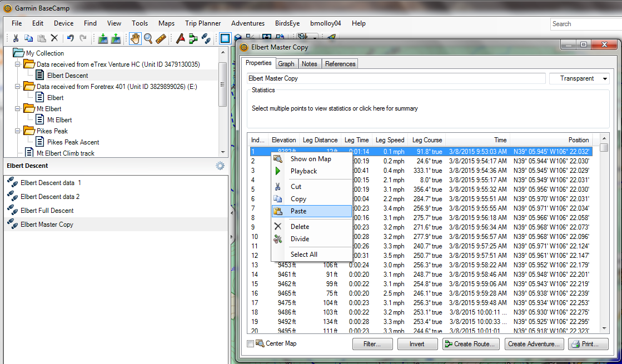This screenshot has height=364, width=622.
Task: Select track point row 15 in the table
Action: coord(421,284)
